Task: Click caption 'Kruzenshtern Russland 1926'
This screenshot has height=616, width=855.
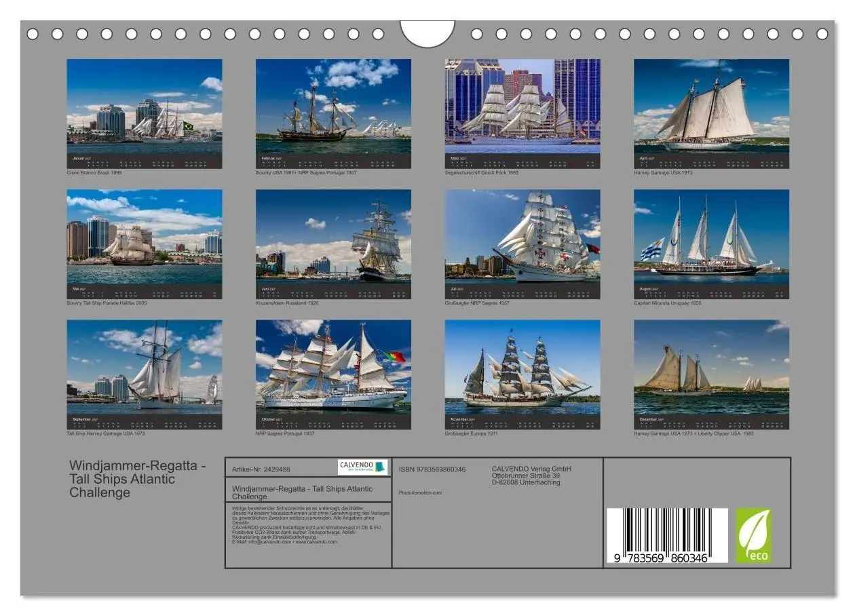Action: click(x=287, y=303)
